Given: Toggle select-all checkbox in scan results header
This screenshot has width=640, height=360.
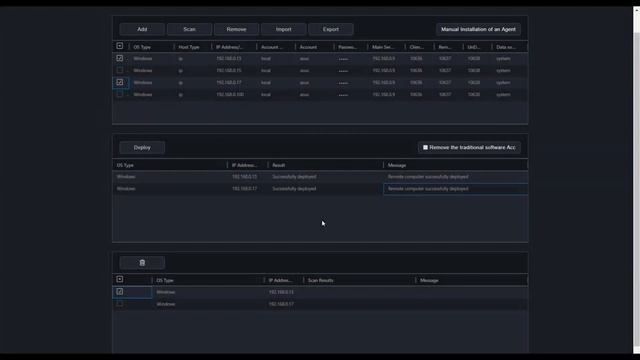Looking at the screenshot, I should (x=120, y=279).
